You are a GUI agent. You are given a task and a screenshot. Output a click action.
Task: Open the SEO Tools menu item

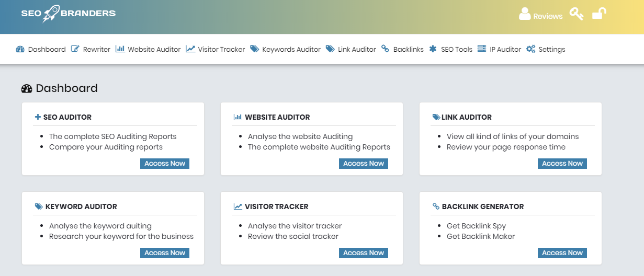click(456, 49)
